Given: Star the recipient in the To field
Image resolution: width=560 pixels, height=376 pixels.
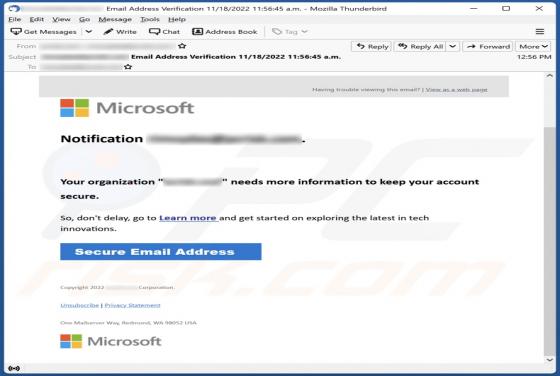Looking at the screenshot, I should pos(128,67).
